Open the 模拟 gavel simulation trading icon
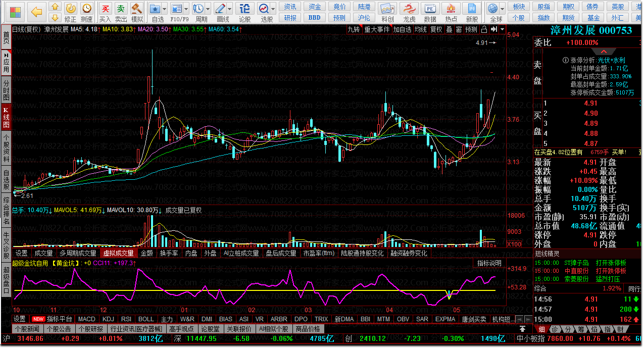 137,12
